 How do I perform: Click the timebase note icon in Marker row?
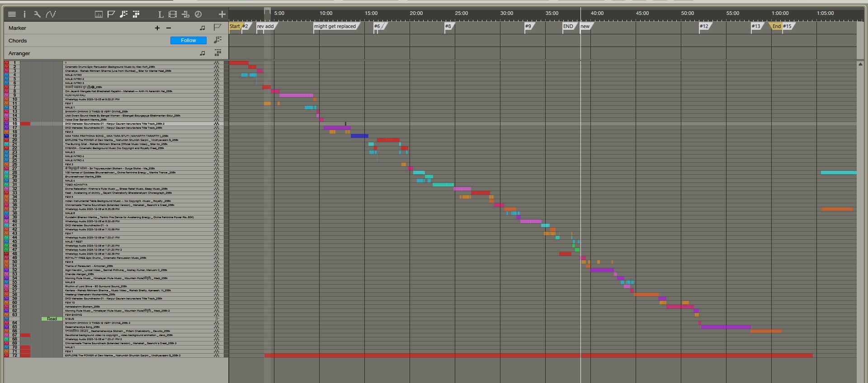point(203,28)
